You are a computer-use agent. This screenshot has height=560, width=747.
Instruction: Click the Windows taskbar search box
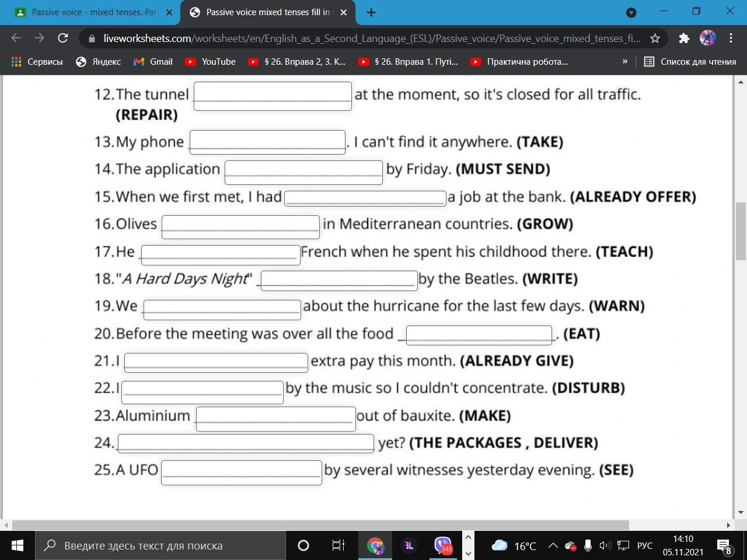click(x=160, y=545)
